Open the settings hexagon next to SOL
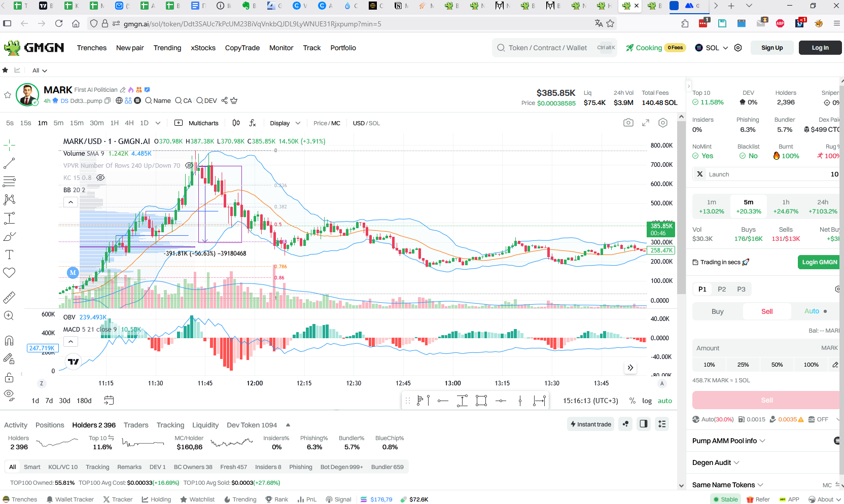Image resolution: width=844 pixels, height=504 pixels. [x=738, y=48]
